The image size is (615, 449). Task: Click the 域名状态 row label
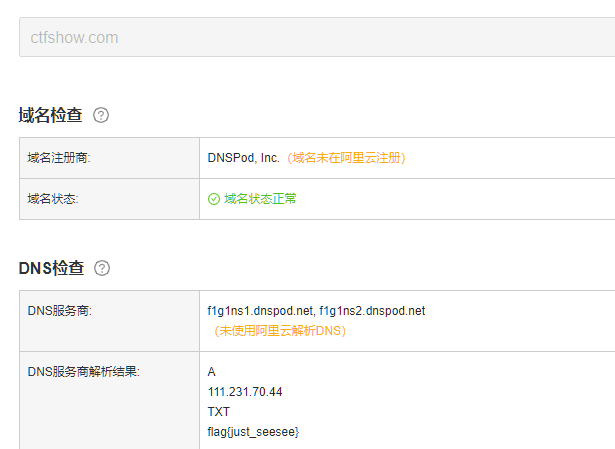[x=53, y=199]
